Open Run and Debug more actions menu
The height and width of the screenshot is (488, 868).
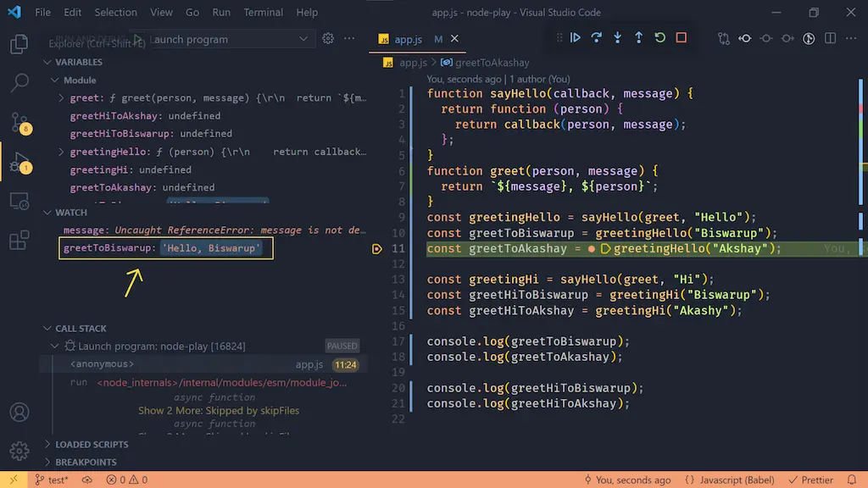point(349,39)
